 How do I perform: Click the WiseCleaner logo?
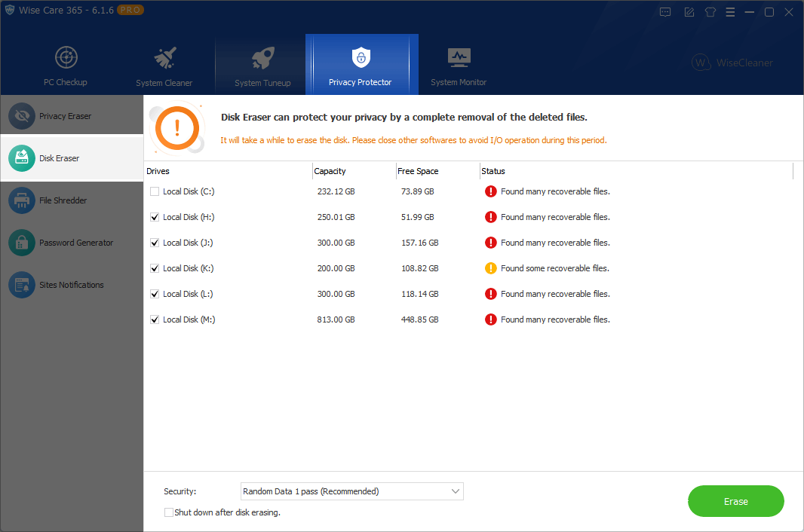732,63
